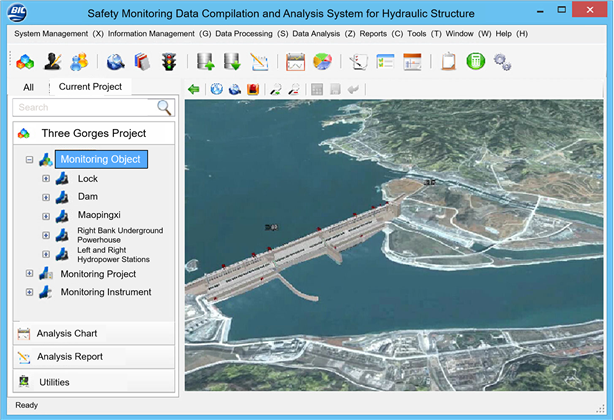Select the Maopingxi tree item

(x=99, y=215)
